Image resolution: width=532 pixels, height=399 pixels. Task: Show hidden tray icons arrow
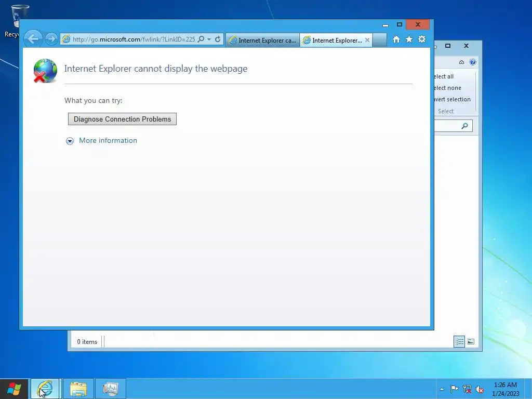pyautogui.click(x=442, y=389)
